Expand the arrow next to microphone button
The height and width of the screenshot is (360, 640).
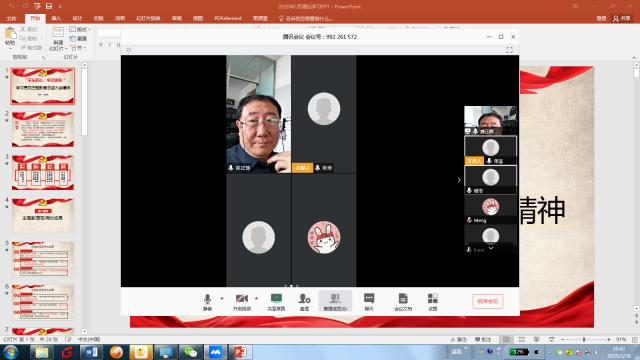(222, 298)
